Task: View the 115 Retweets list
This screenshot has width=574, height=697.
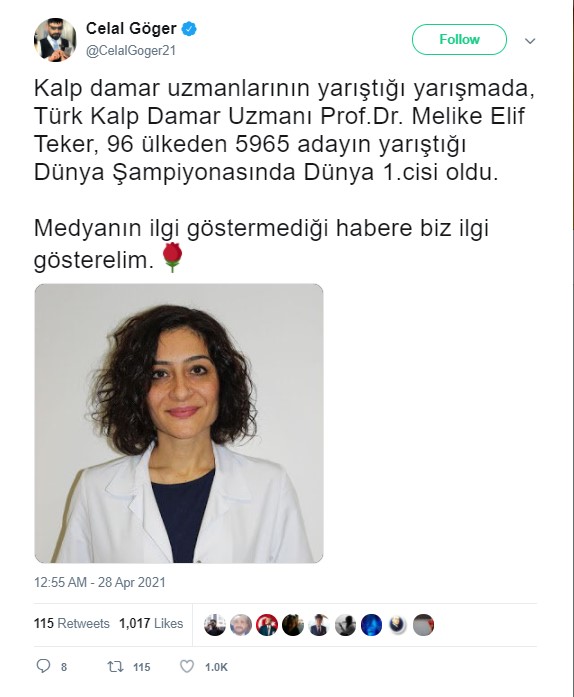Action: click(x=72, y=623)
